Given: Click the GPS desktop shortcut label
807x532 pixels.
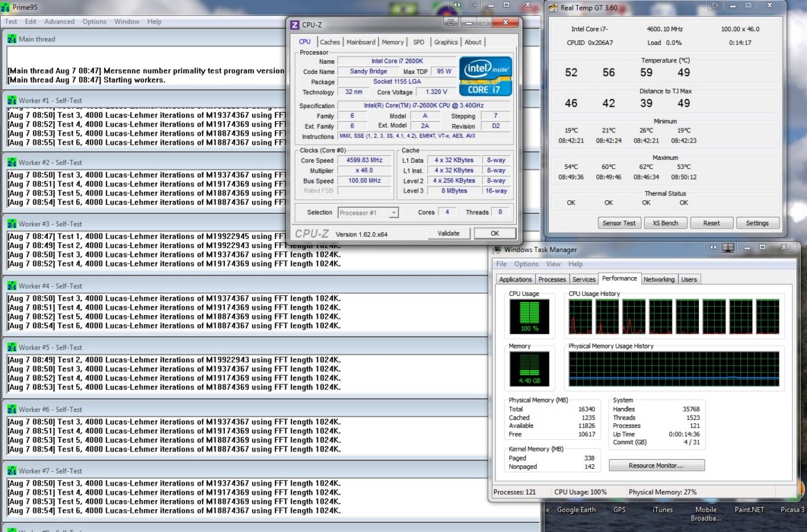Looking at the screenshot, I should click(620, 510).
